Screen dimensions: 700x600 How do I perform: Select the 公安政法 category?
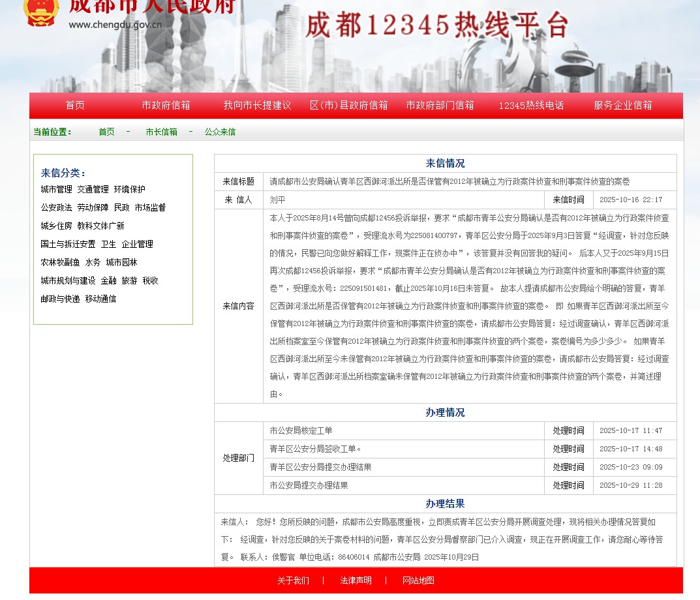[56, 207]
